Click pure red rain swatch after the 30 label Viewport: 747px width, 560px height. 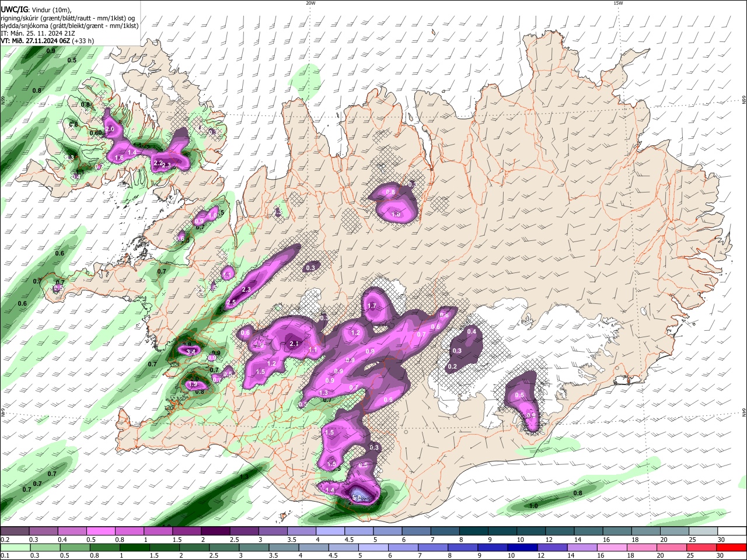(x=732, y=547)
